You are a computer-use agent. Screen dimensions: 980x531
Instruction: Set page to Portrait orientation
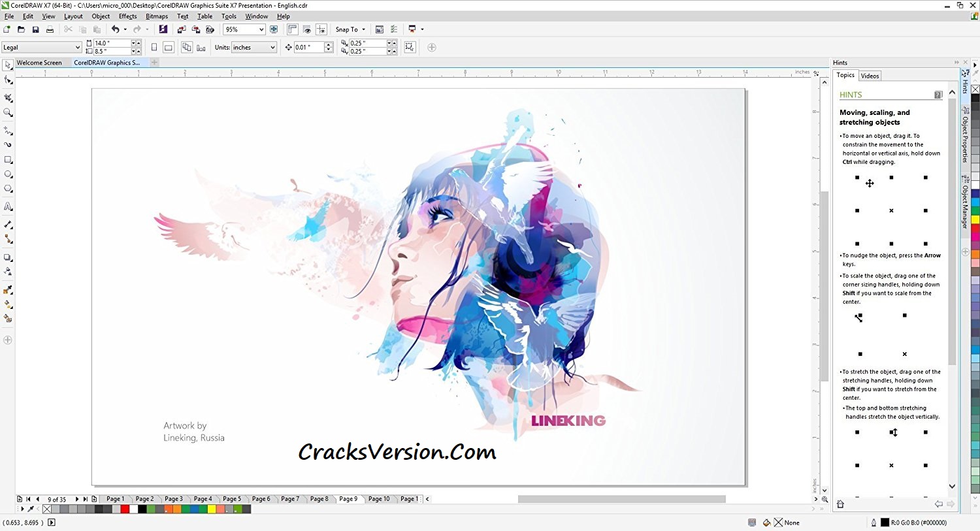pos(154,47)
